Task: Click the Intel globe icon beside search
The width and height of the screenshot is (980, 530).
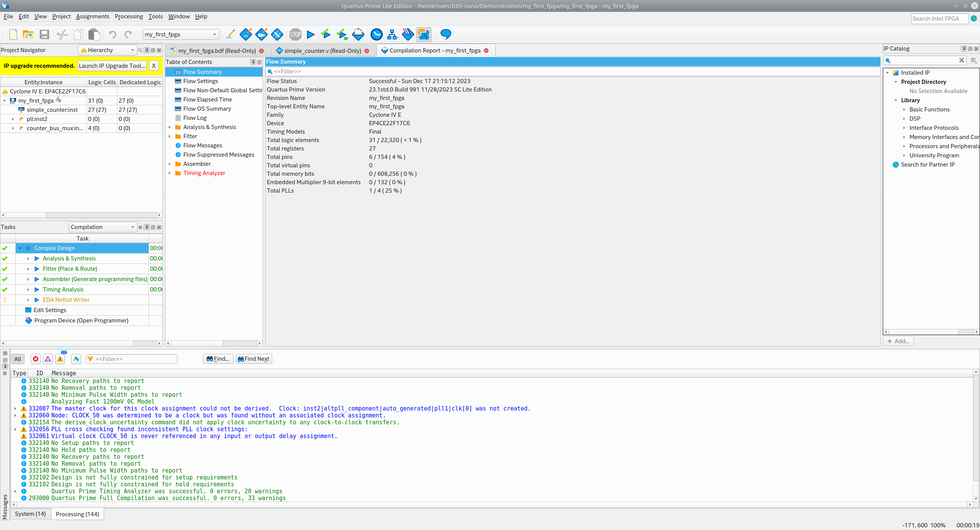Action: (974, 18)
